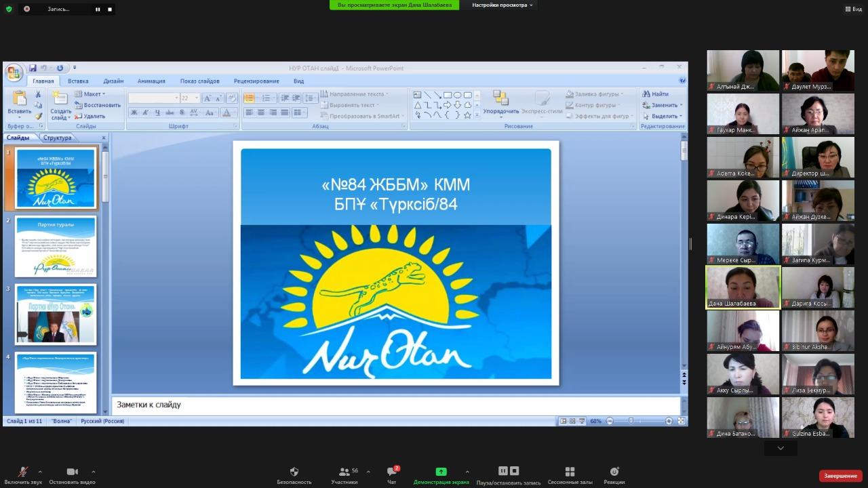
Task: Unmute microphone with Включить звук
Action: pyautogui.click(x=22, y=472)
